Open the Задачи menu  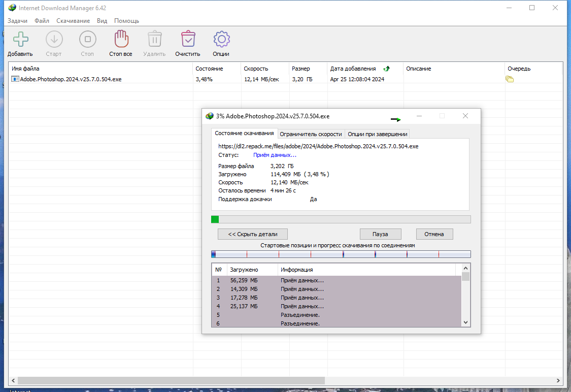pyautogui.click(x=17, y=21)
